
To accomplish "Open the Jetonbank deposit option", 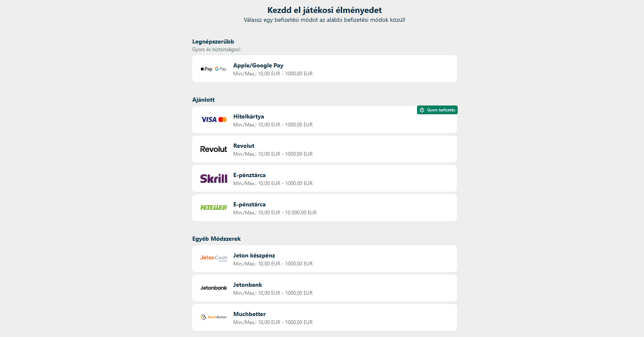I will pyautogui.click(x=247, y=285).
